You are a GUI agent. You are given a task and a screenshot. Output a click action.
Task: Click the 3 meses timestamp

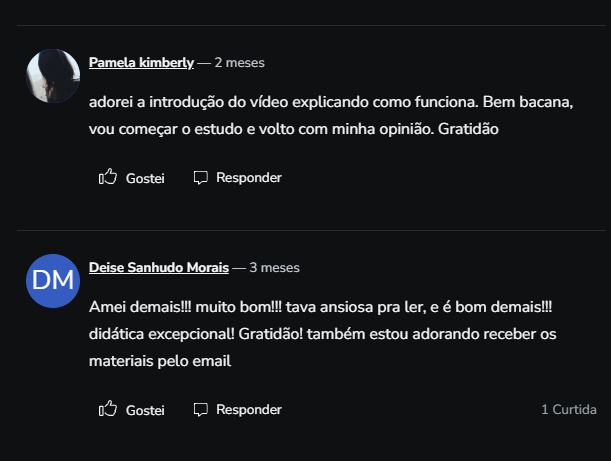(274, 268)
